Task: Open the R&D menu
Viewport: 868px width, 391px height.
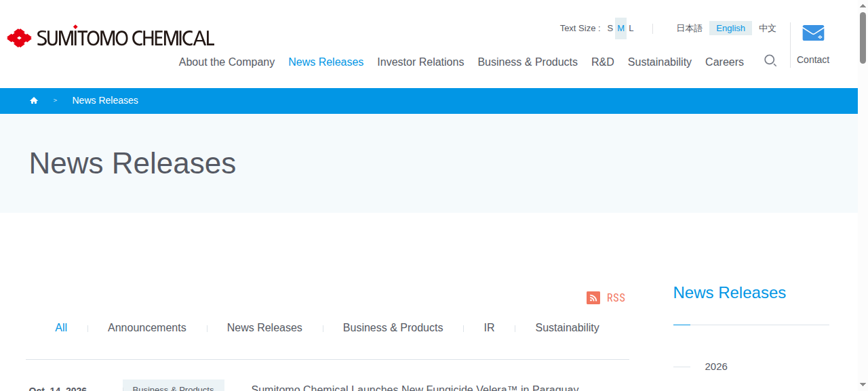Action: coord(603,62)
